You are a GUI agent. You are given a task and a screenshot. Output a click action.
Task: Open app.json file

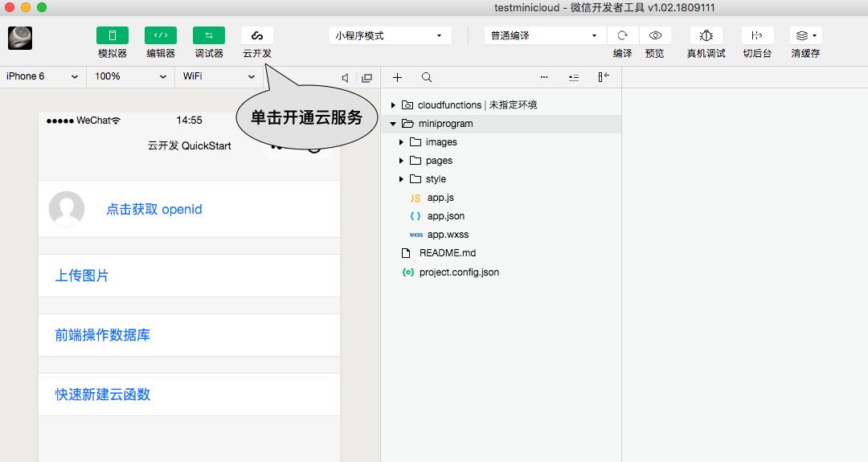pos(445,216)
